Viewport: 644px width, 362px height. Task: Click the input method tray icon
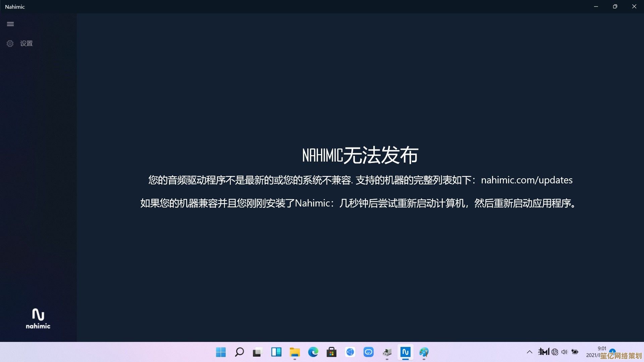pyautogui.click(x=544, y=352)
